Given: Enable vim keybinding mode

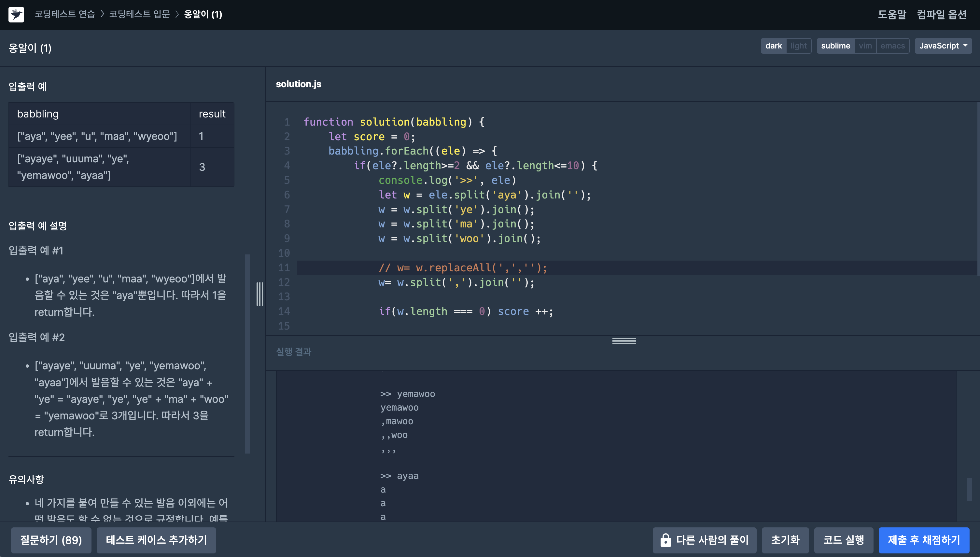Looking at the screenshot, I should (865, 46).
